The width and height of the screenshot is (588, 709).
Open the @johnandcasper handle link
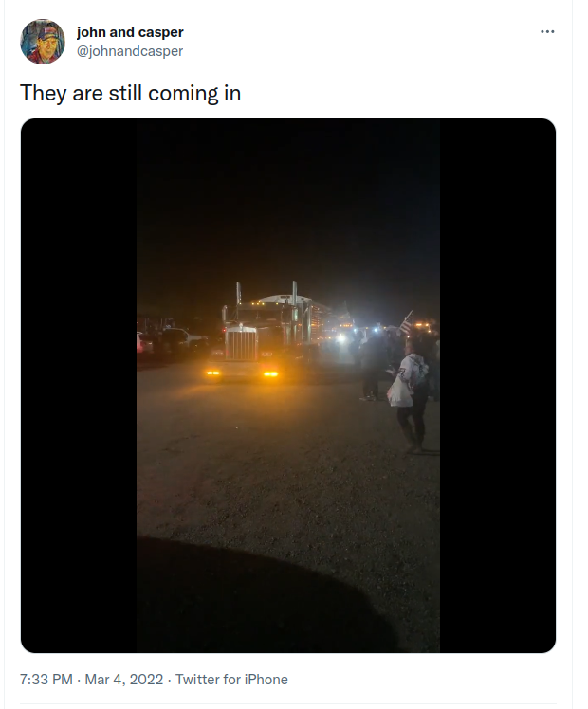130,51
